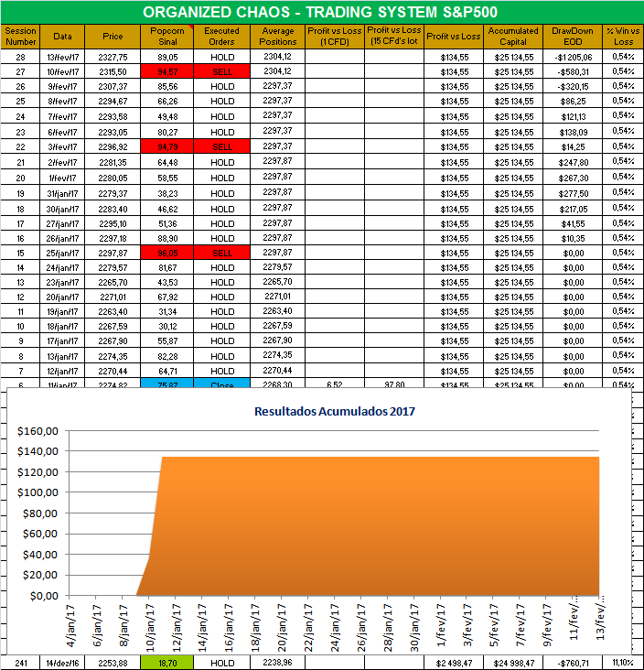The image size is (644, 670).
Task: Select the Popcorn Sinal header cell
Action: (167, 37)
